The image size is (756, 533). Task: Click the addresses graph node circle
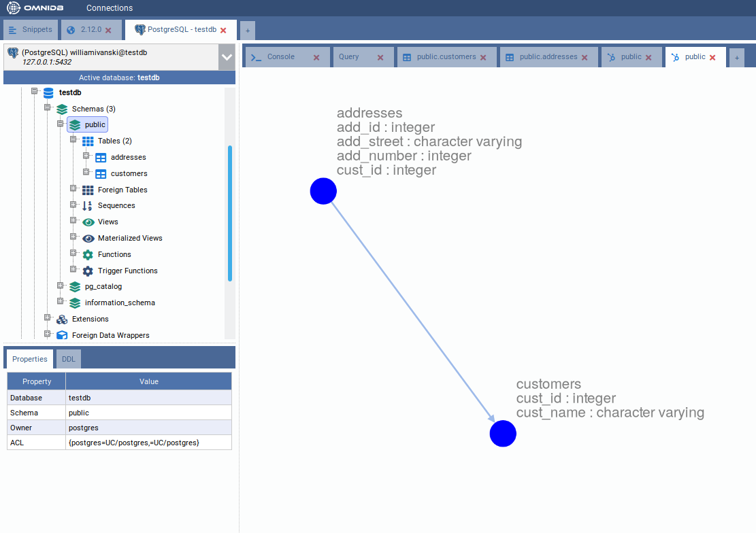(323, 191)
